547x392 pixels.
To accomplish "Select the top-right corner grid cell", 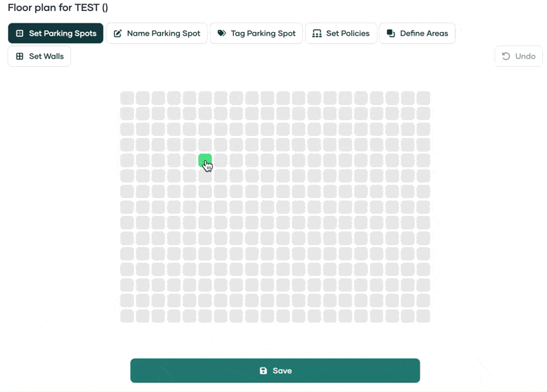I will tap(423, 98).
